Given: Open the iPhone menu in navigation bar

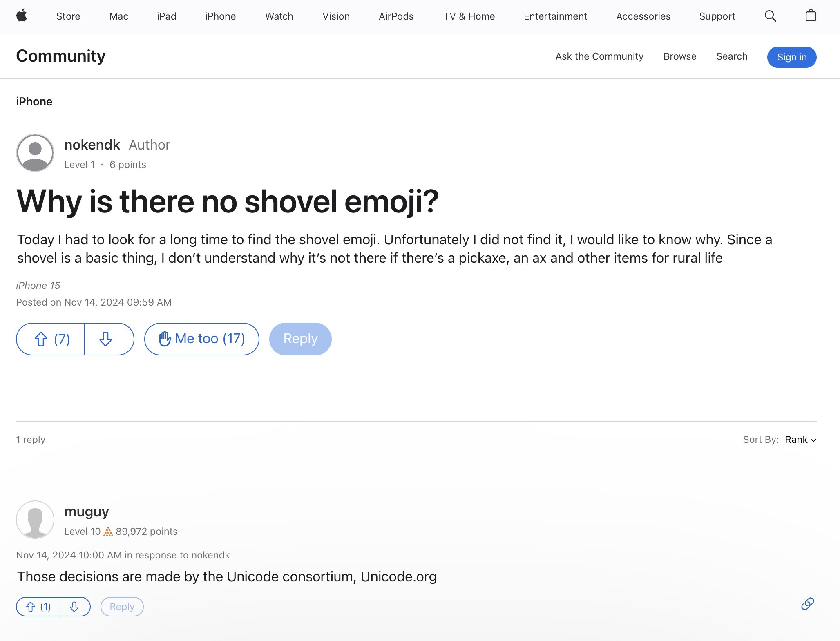Looking at the screenshot, I should [220, 16].
